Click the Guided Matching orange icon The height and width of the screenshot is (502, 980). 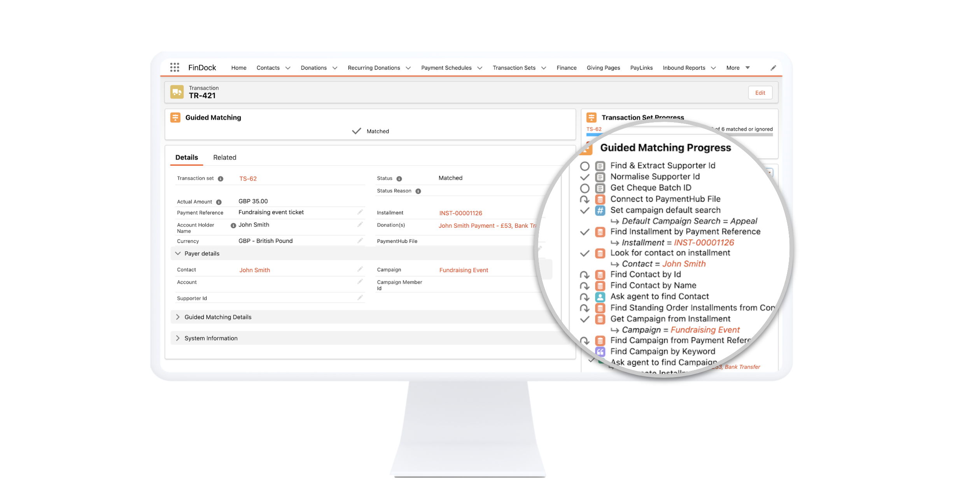(x=175, y=118)
